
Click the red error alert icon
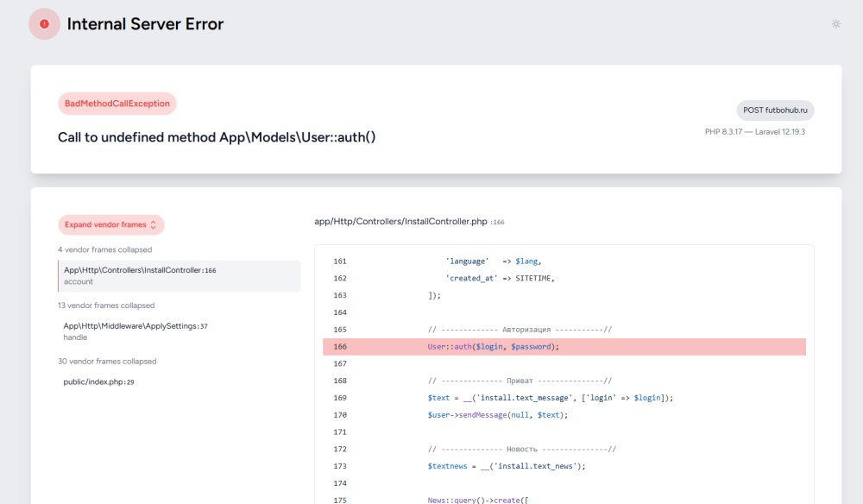(44, 24)
